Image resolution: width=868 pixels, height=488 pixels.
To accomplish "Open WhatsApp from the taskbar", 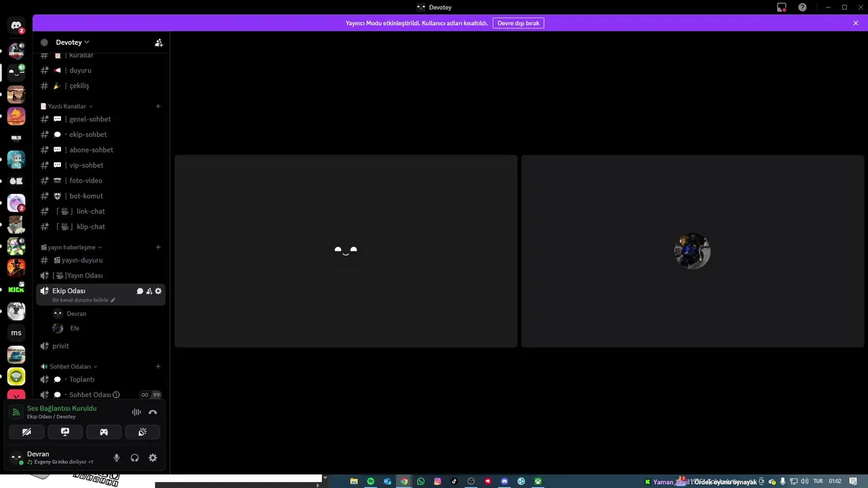I will point(420,481).
